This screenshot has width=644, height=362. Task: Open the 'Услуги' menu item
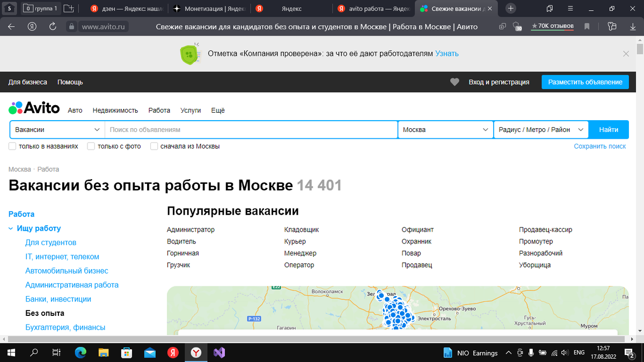[x=191, y=110]
